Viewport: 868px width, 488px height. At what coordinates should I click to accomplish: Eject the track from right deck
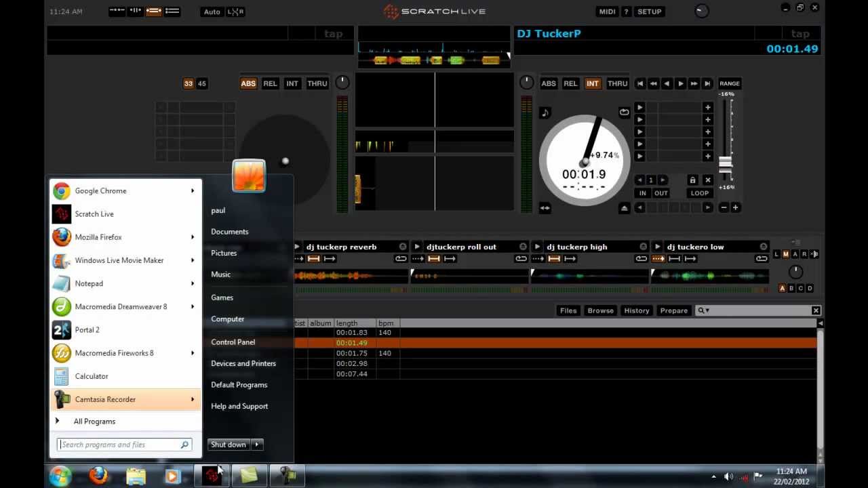[x=624, y=208]
